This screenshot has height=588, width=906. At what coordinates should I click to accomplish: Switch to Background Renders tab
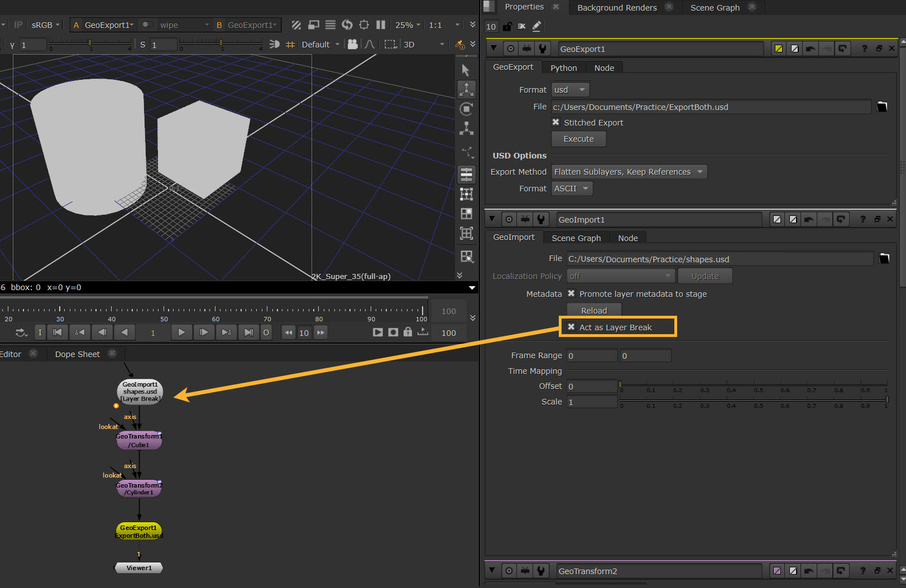pyautogui.click(x=617, y=7)
